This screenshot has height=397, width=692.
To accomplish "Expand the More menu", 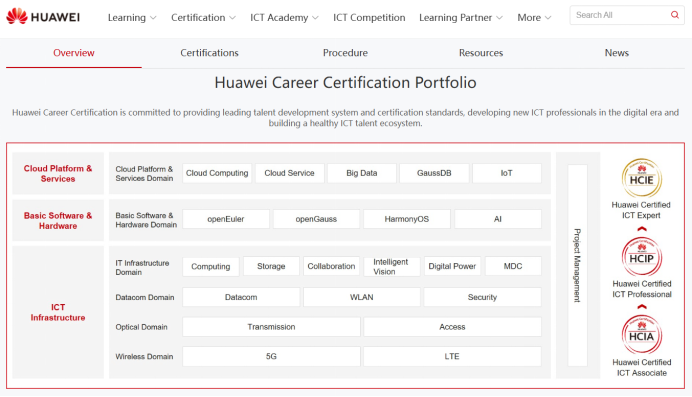I will (x=534, y=18).
